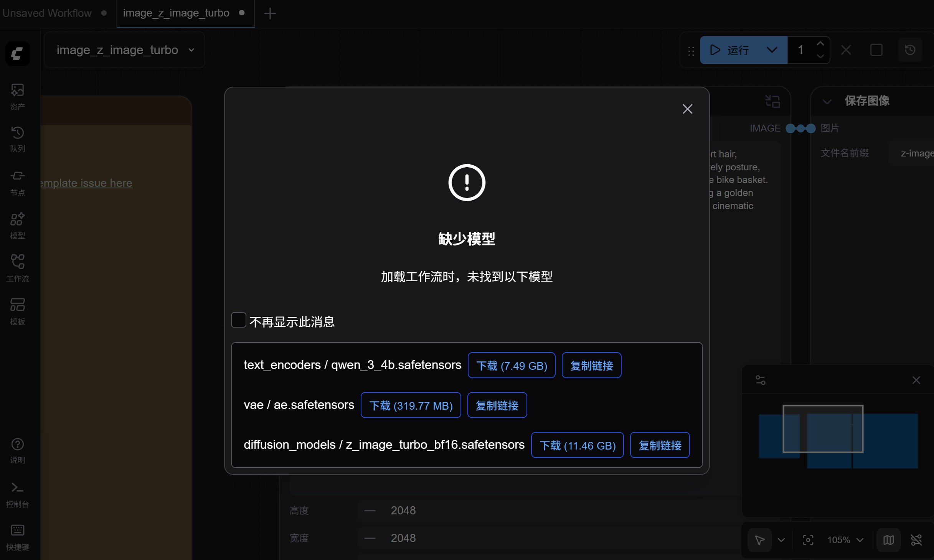Add a new workflow tab with plus

point(270,13)
